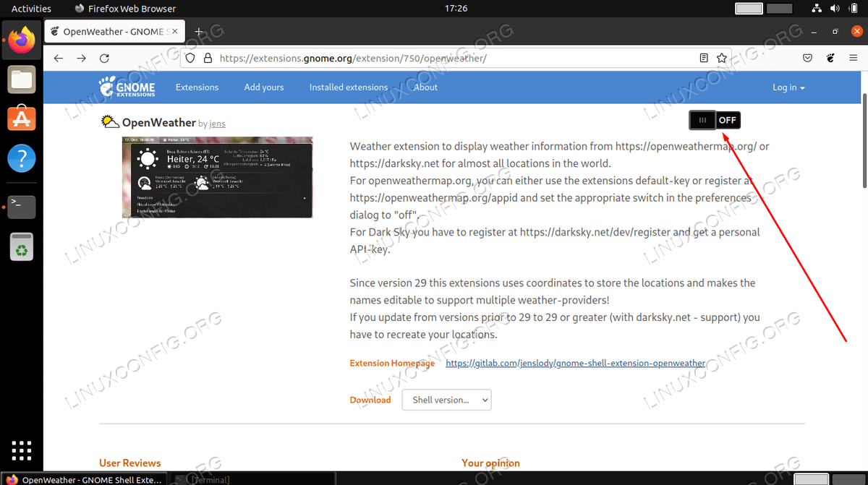The width and height of the screenshot is (868, 485).
Task: Go forward to the next page
Action: click(x=82, y=59)
